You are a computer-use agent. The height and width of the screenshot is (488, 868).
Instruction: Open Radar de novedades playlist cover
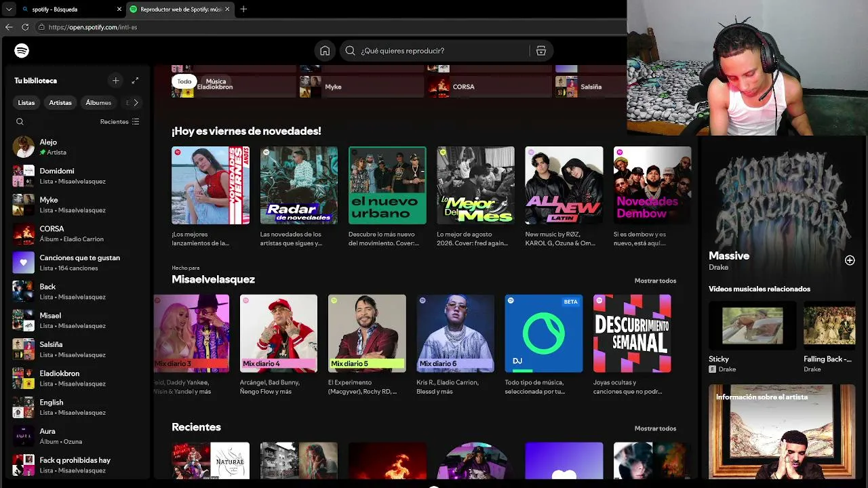(x=299, y=185)
